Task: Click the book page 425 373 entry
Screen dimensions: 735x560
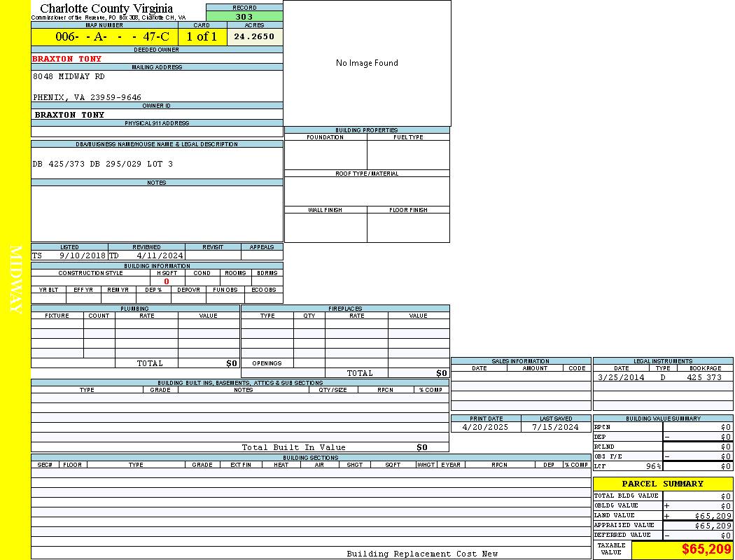Action: click(703, 377)
